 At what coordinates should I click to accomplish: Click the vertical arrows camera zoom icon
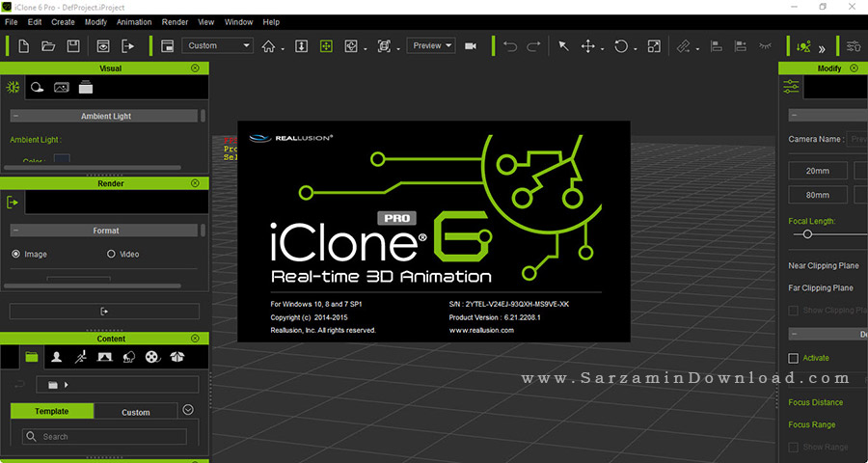click(301, 46)
